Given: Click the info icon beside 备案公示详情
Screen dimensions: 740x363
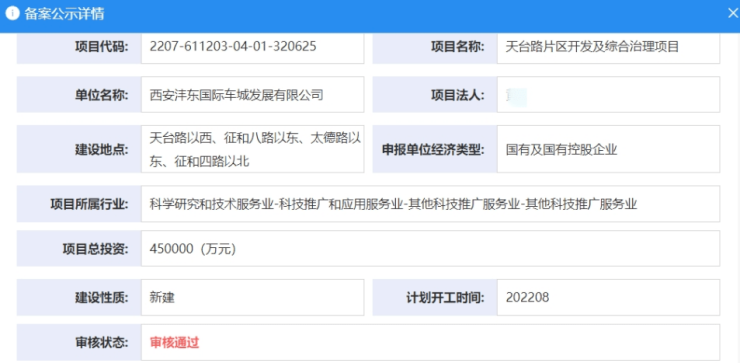Looking at the screenshot, I should point(12,13).
